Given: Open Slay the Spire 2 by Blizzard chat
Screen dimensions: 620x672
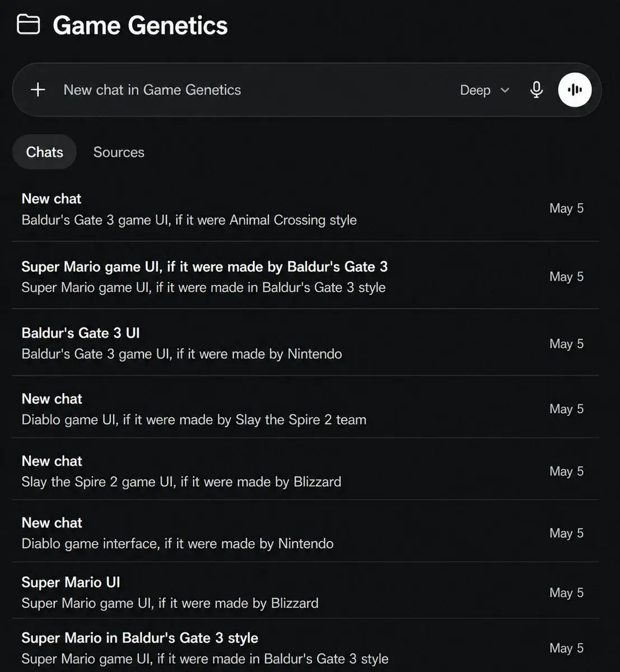Looking at the screenshot, I should (x=305, y=470).
